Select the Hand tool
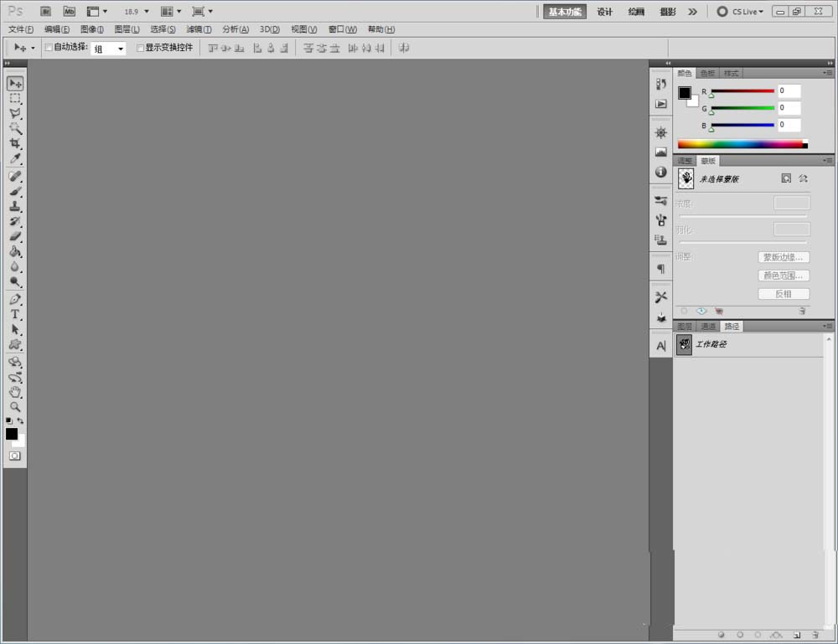Screen dimensions: 838x644 click(x=15, y=392)
